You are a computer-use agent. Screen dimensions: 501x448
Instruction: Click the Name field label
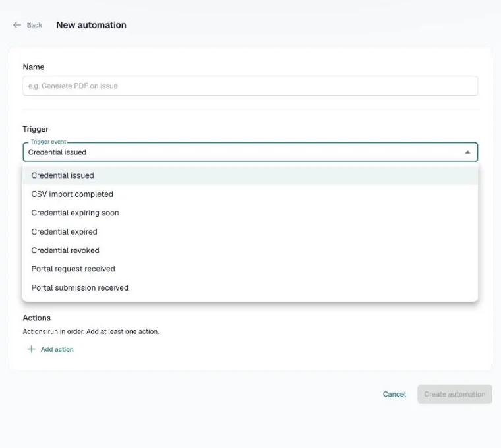(34, 67)
